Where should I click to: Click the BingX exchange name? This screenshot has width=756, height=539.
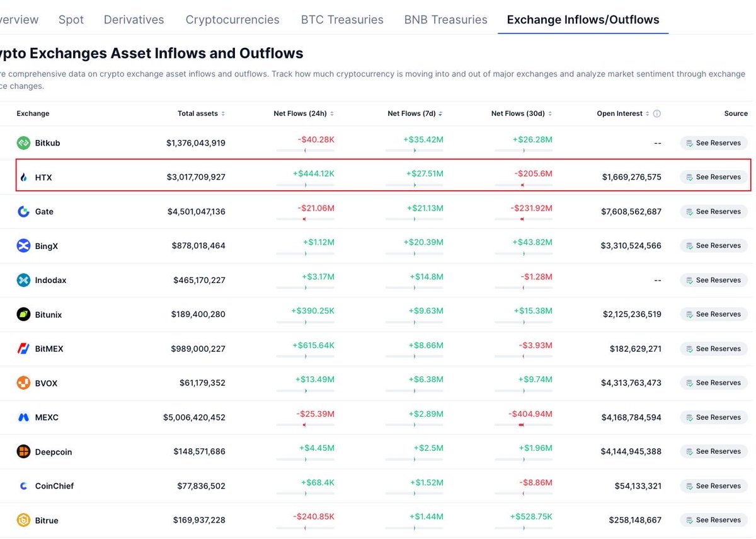coord(46,246)
